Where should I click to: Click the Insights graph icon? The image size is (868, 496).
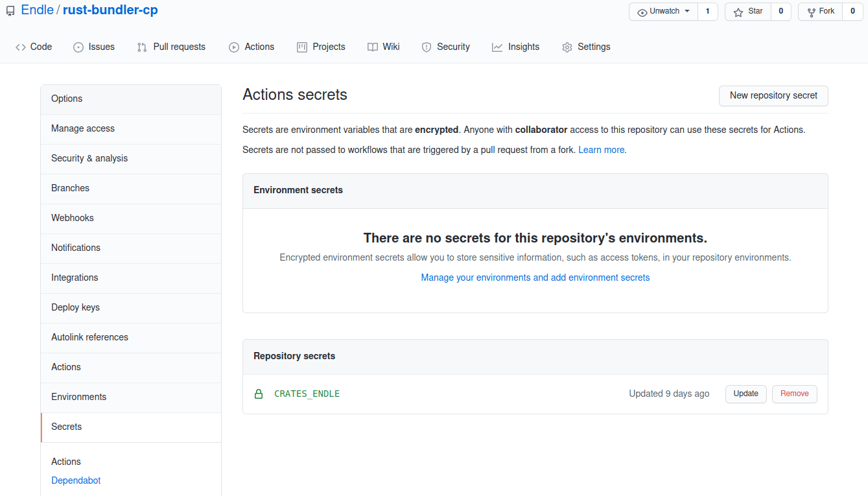coord(497,47)
